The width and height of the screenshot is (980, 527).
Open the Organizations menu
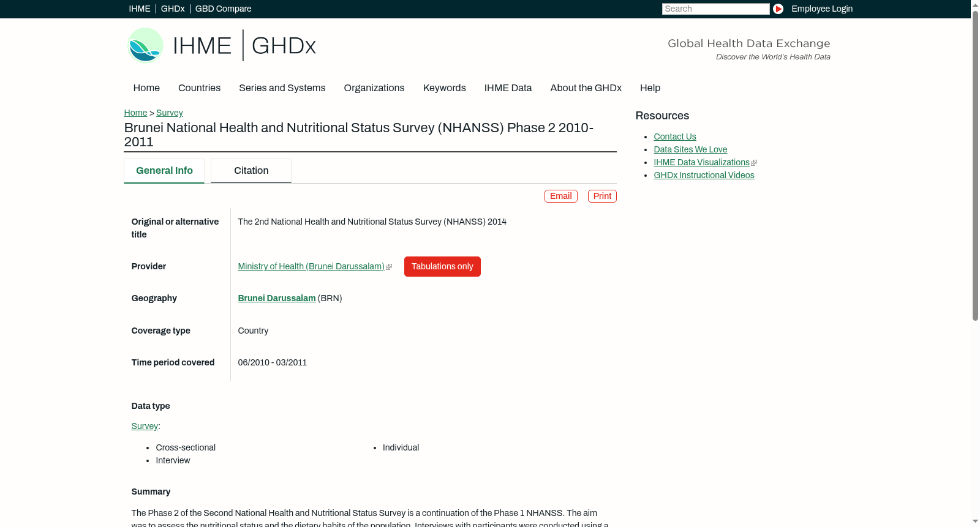[x=374, y=88]
